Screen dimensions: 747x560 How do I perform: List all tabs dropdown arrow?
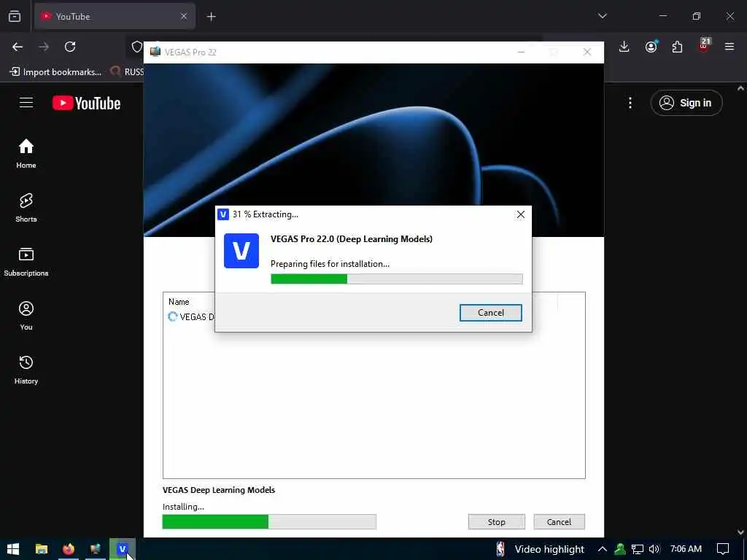(602, 16)
